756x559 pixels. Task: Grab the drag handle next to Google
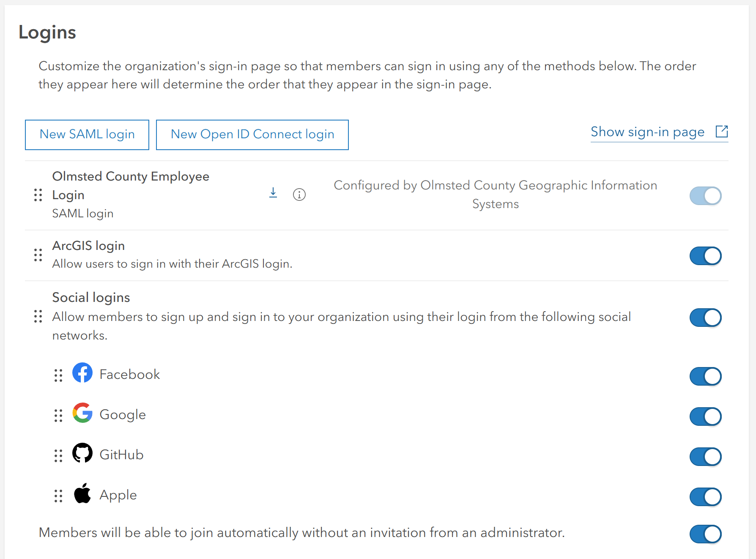pyautogui.click(x=58, y=415)
